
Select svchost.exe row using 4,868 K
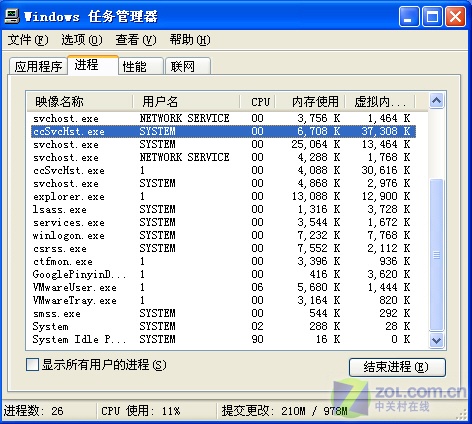click(x=223, y=183)
